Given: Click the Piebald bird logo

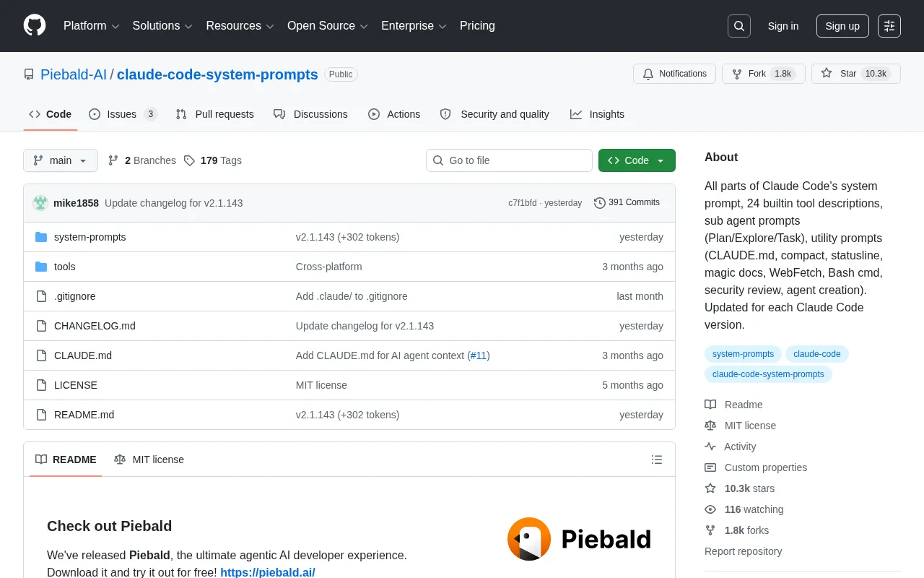Looking at the screenshot, I should tap(529, 539).
